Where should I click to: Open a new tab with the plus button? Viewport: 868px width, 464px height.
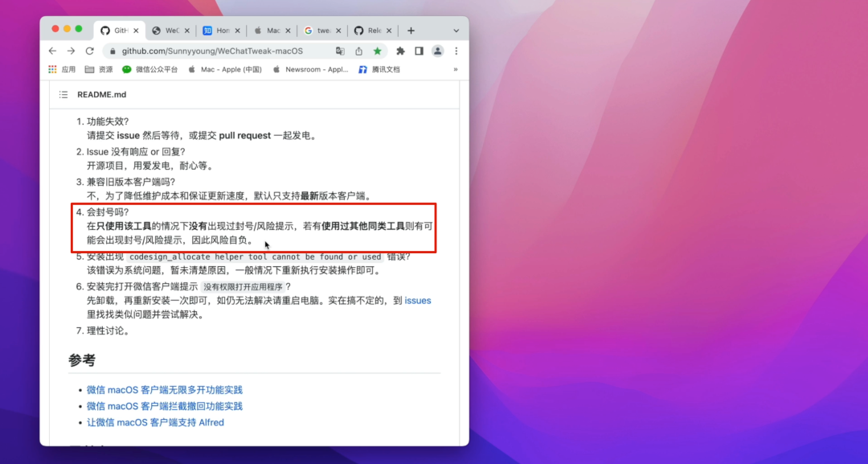pyautogui.click(x=409, y=29)
